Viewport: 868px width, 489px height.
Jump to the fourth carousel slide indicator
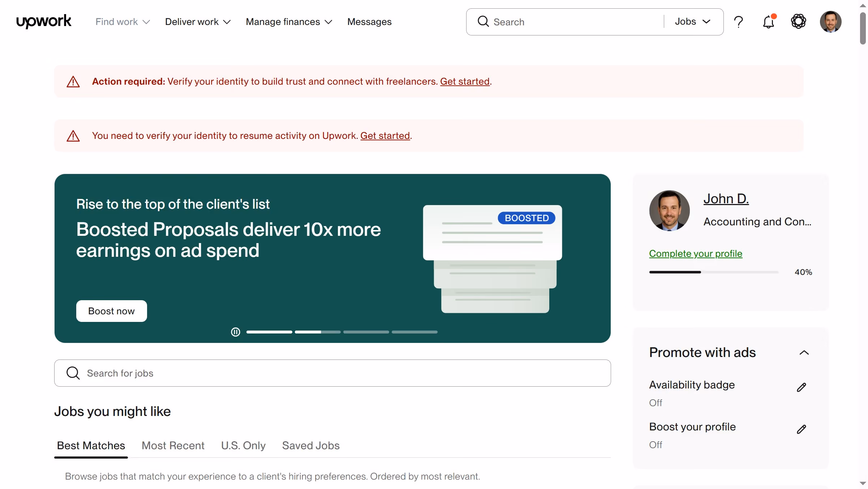[x=414, y=332]
